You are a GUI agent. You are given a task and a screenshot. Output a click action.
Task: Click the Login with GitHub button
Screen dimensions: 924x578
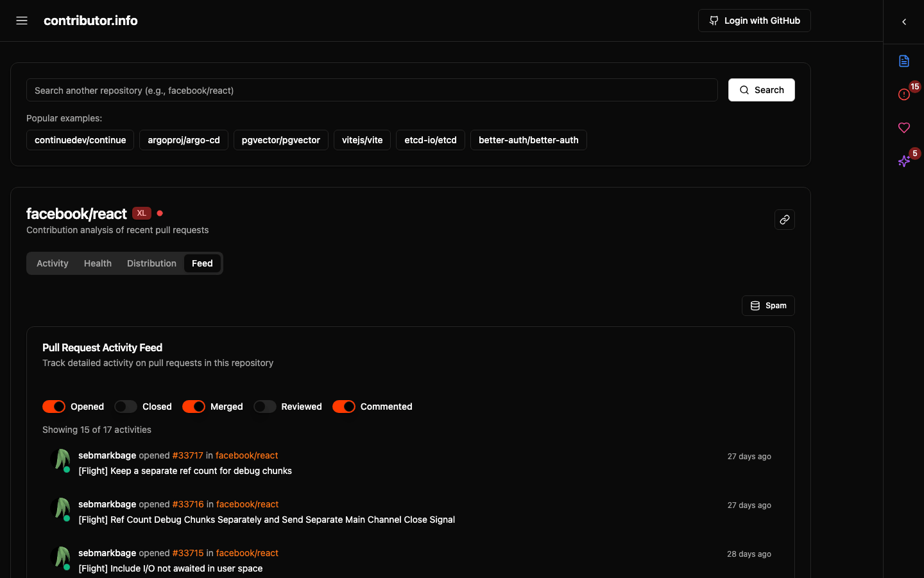(x=754, y=20)
